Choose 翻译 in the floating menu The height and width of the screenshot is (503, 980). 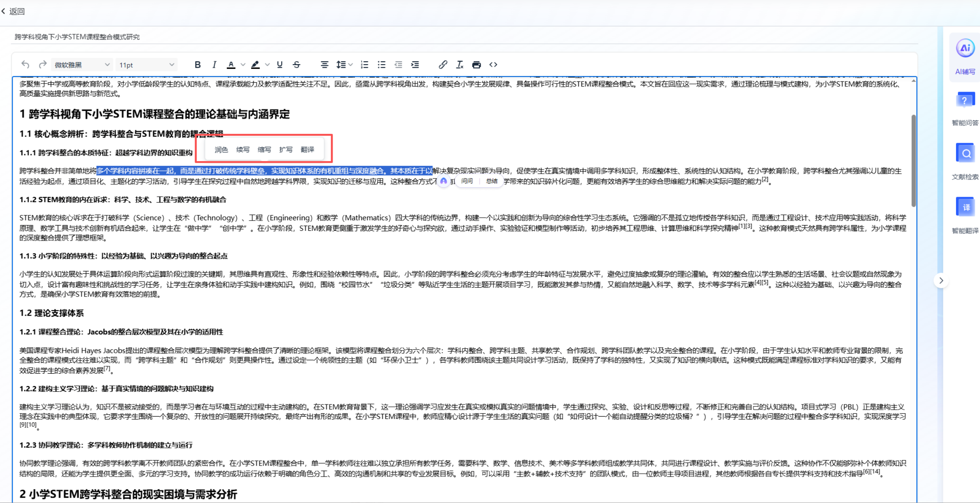[307, 150]
